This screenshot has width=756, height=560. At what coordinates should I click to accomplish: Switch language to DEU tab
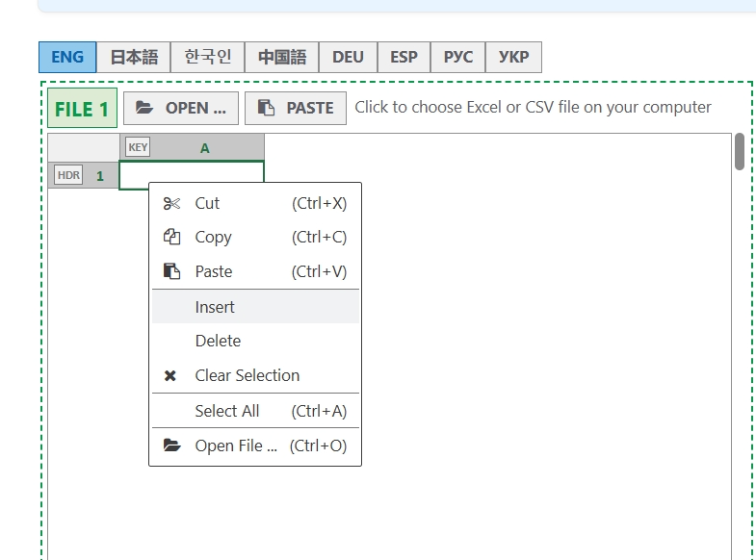pyautogui.click(x=348, y=58)
